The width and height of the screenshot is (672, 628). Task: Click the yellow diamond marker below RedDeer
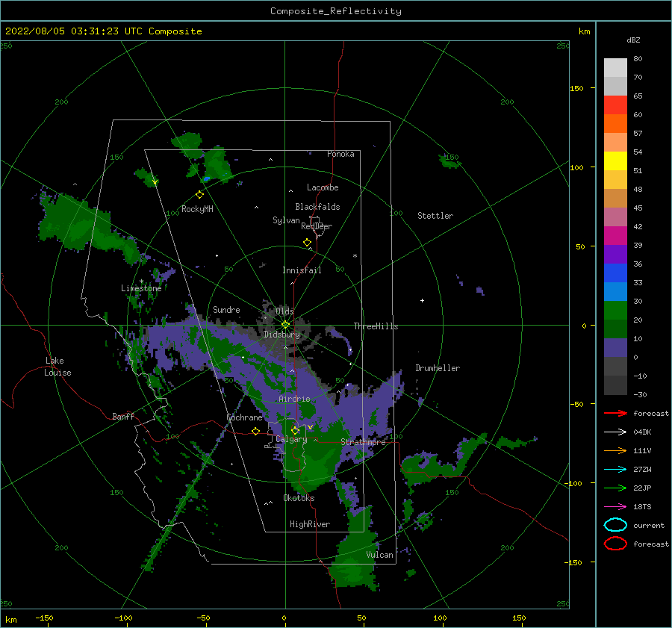coord(307,243)
